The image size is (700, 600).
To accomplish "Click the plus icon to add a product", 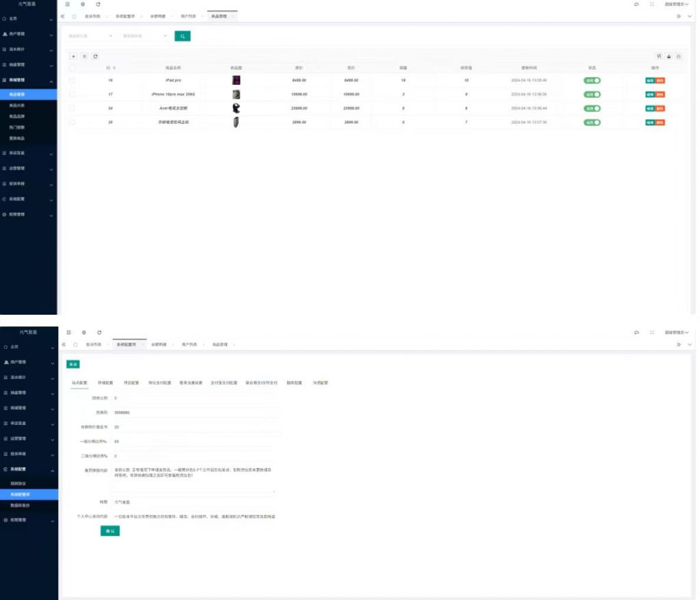I will point(74,56).
